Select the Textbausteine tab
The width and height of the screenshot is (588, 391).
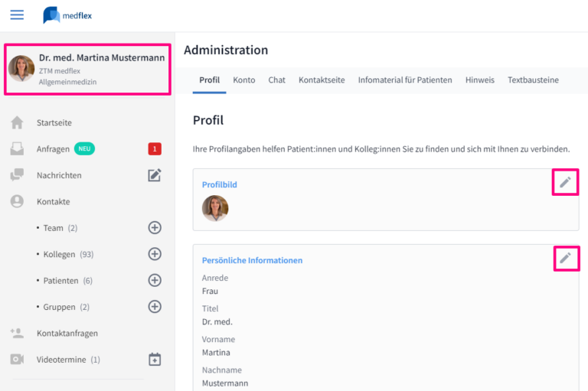click(x=533, y=80)
